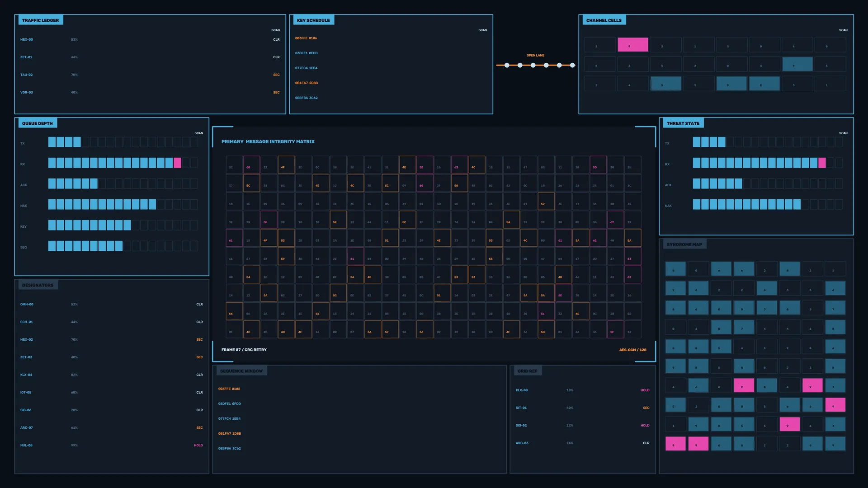Select the ARC-03 row in Grid Ref
Image resolution: width=868 pixels, height=488 pixels.
583,443
